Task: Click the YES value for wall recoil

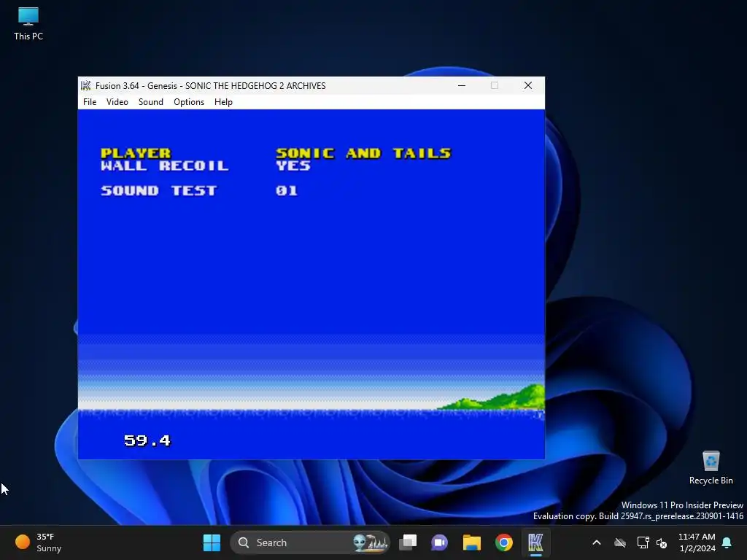Action: (x=293, y=166)
